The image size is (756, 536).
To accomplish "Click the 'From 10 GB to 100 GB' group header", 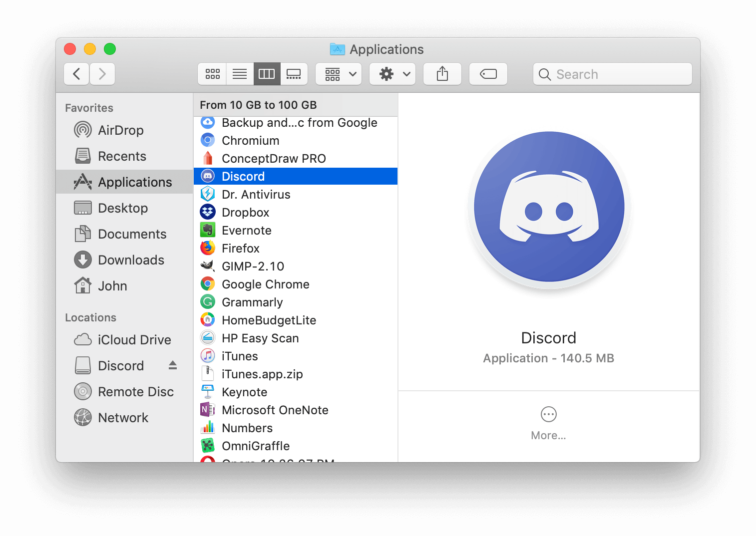I will 296,105.
